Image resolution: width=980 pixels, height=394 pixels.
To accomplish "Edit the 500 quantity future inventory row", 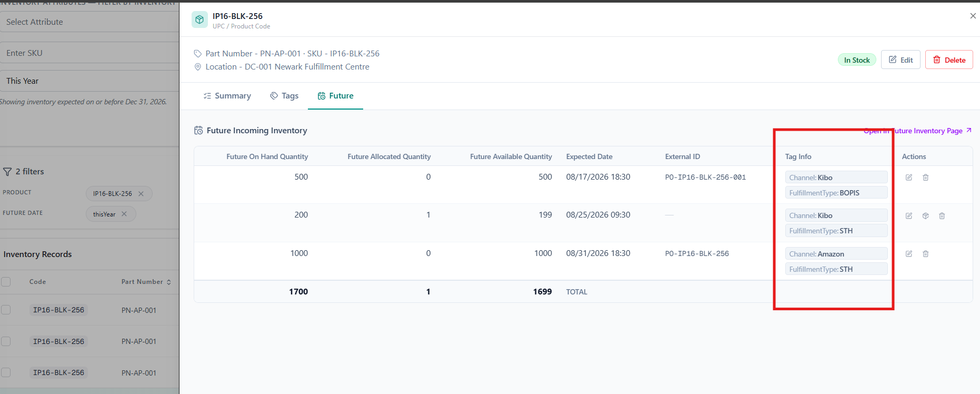I will (x=909, y=178).
